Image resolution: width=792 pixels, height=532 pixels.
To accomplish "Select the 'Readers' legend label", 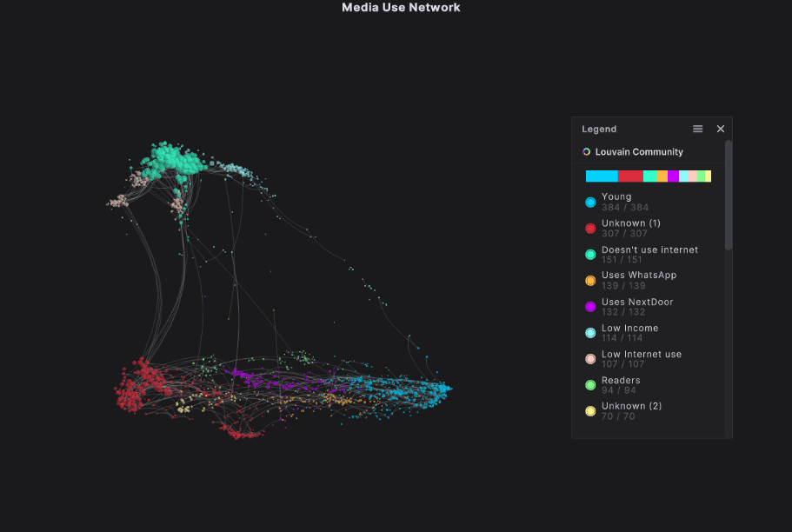I will coord(621,380).
